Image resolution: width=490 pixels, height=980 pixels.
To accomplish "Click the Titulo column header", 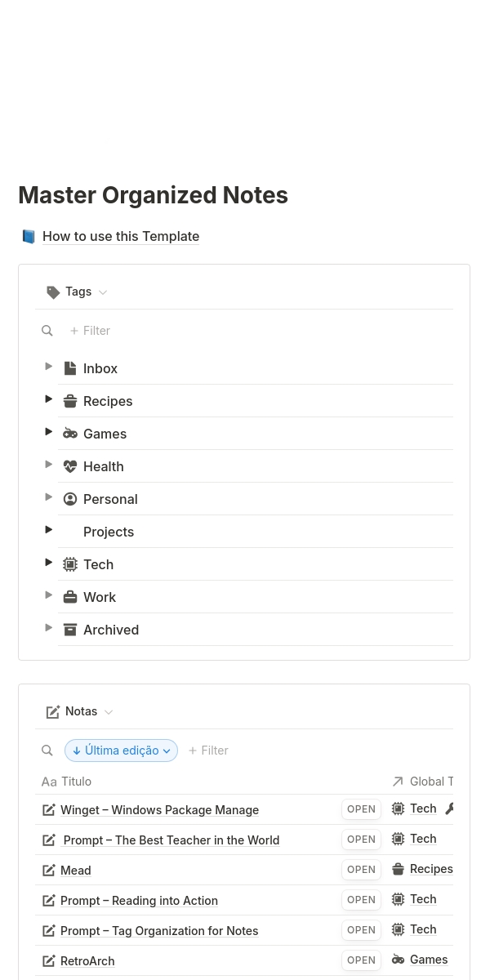I will click(x=76, y=782).
